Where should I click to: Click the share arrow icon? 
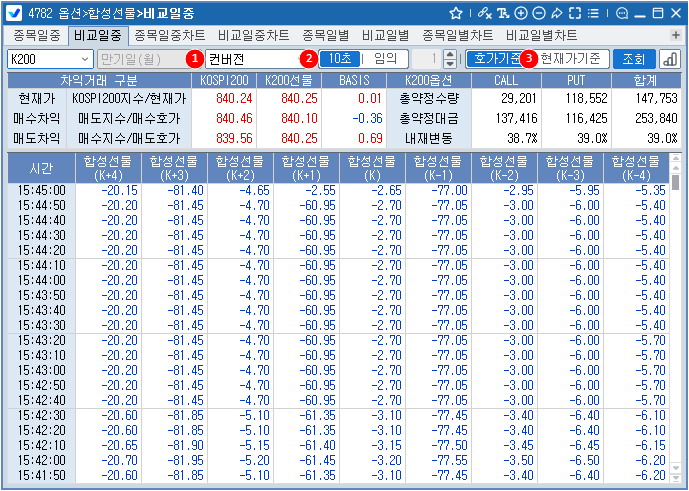pos(557,13)
